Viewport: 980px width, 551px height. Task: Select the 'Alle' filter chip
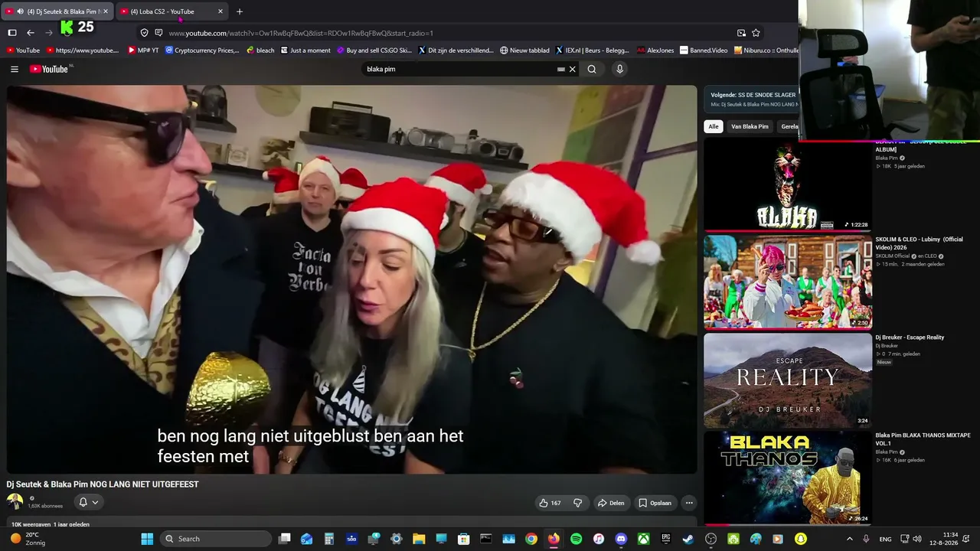714,126
